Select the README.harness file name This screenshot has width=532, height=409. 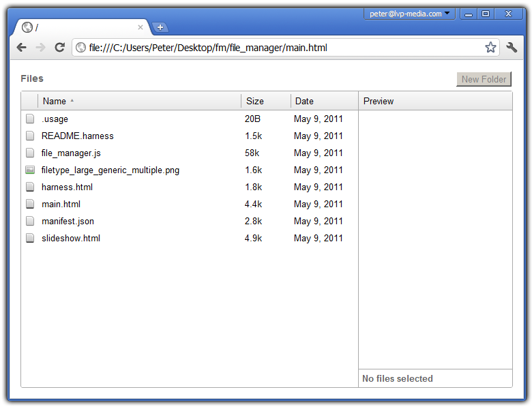coord(77,136)
